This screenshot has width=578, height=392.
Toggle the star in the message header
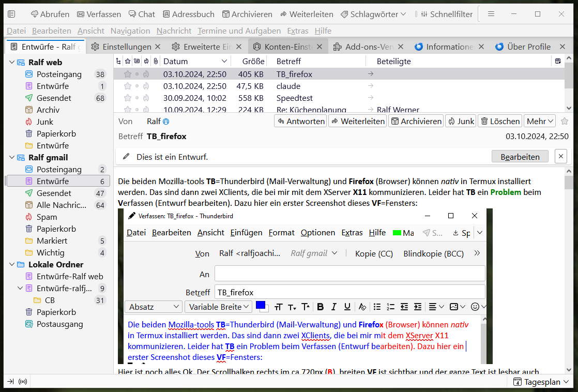coord(565,121)
